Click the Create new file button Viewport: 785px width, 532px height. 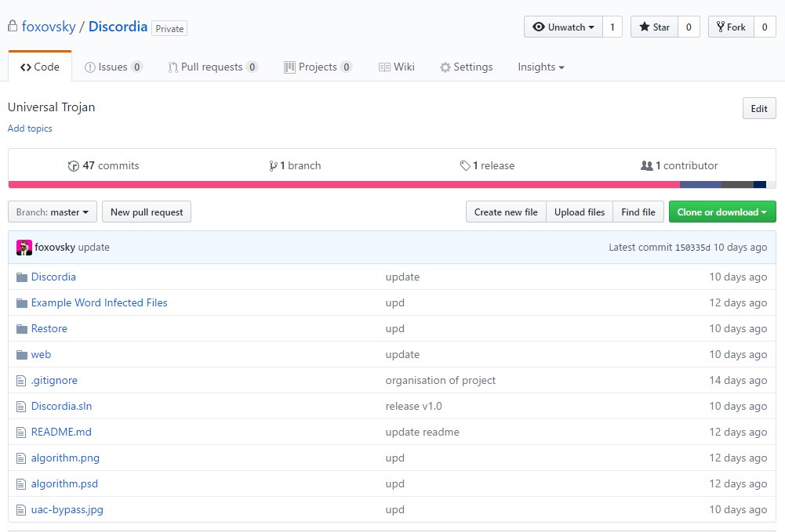pos(506,212)
